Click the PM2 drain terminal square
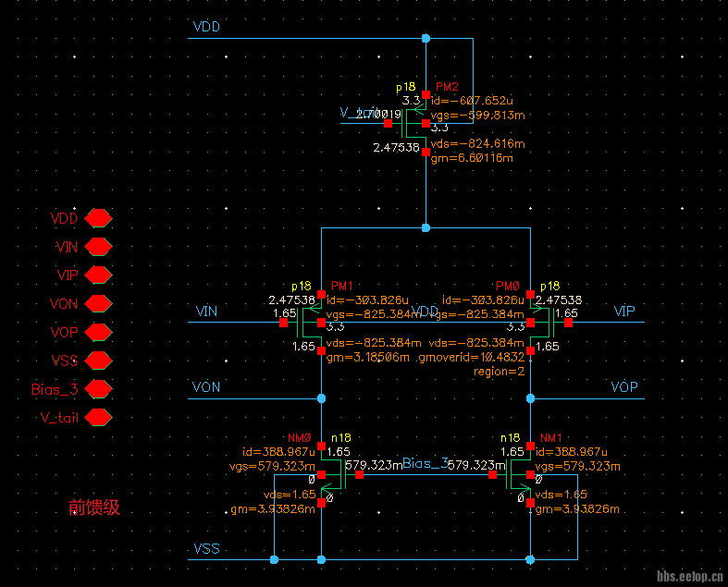Viewport: 728px width, 587px height. coord(426,153)
